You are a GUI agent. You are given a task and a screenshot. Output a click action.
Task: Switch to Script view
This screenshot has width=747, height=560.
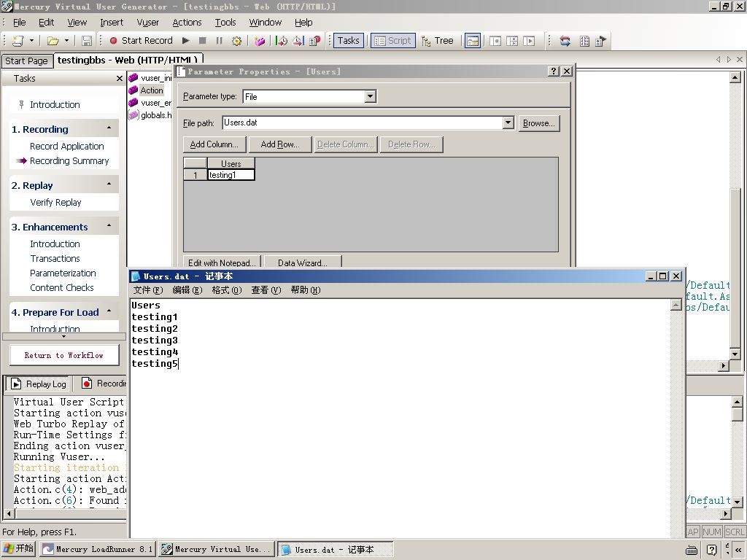pos(393,41)
